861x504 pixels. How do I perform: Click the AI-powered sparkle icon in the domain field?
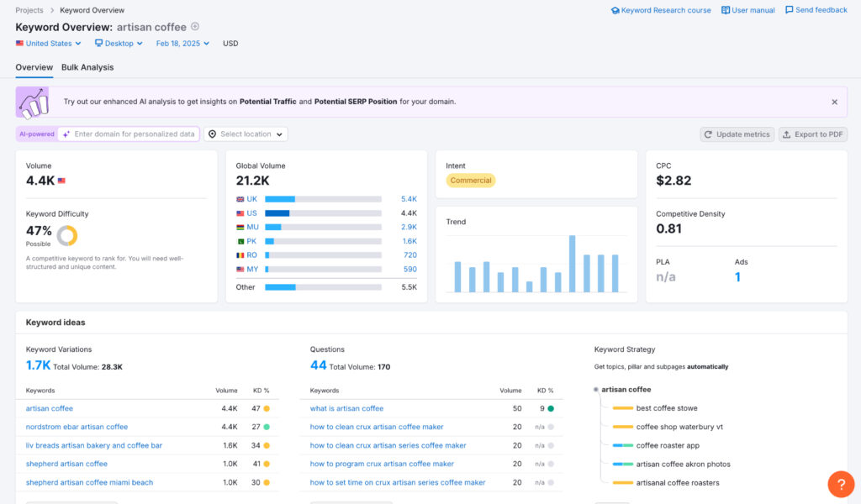(66, 134)
